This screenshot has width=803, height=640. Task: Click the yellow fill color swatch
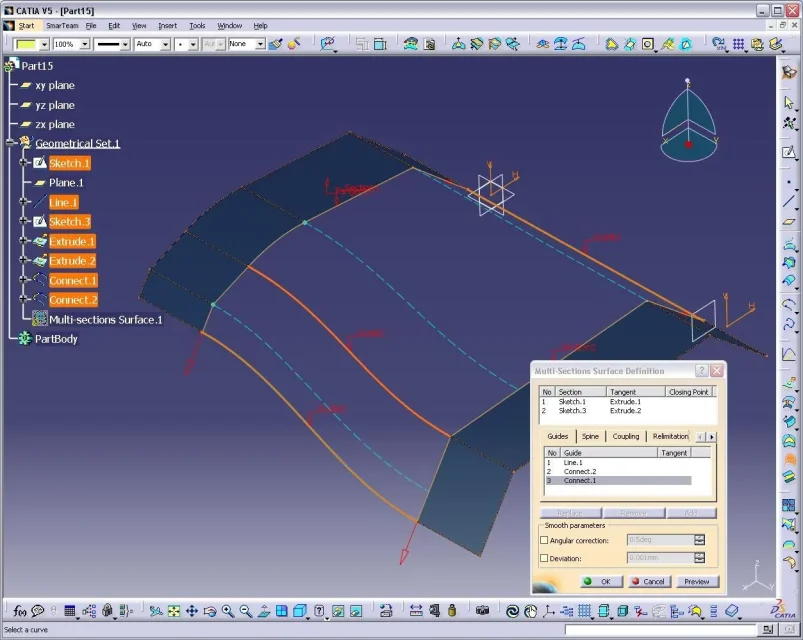point(27,44)
